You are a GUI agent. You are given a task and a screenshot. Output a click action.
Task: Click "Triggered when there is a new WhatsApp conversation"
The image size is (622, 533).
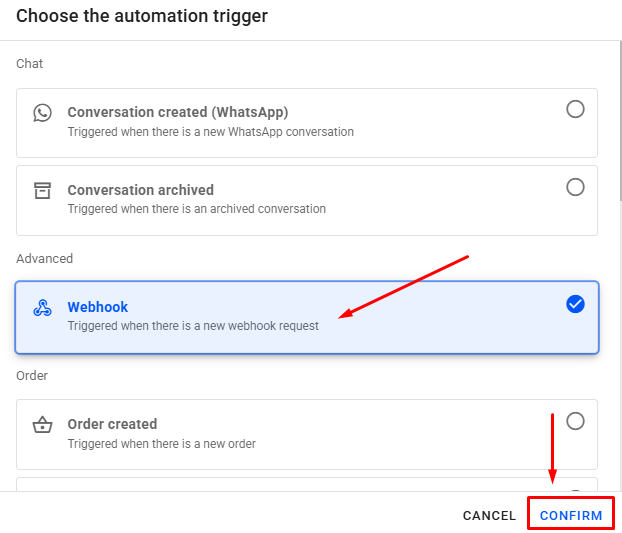pyautogui.click(x=210, y=131)
